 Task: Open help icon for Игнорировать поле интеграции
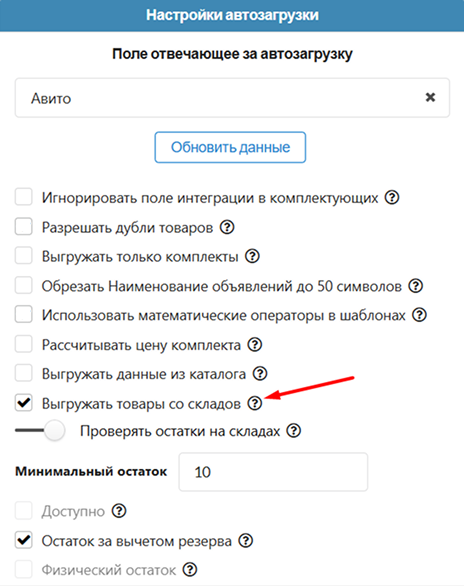392,197
